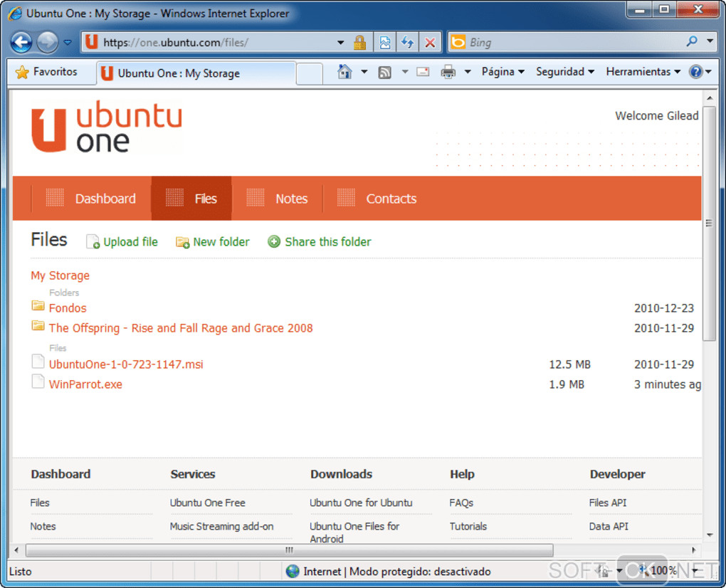Expand the Print dropdown arrow

coord(468,72)
